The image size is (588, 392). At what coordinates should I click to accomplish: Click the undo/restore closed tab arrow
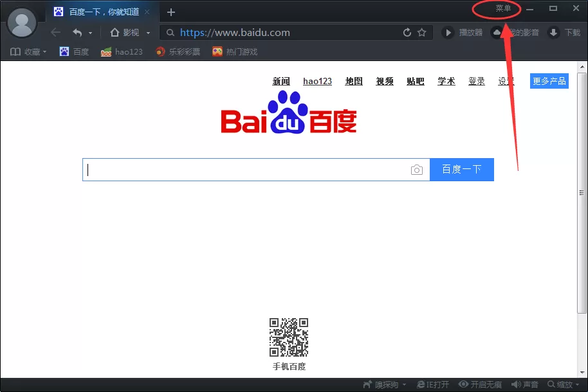77,33
